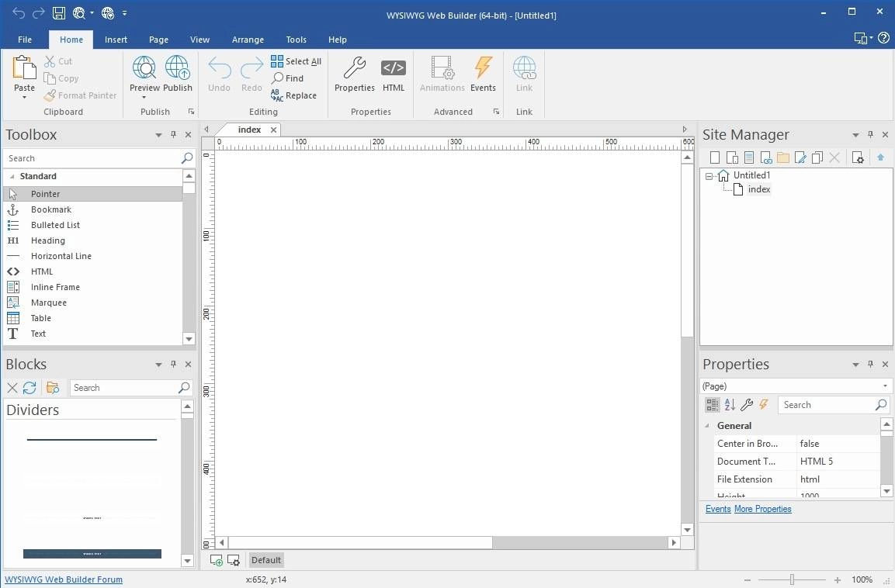Click folder icon in Blocks panel toolbar
Viewport: 895px width, 588px height.
(53, 388)
